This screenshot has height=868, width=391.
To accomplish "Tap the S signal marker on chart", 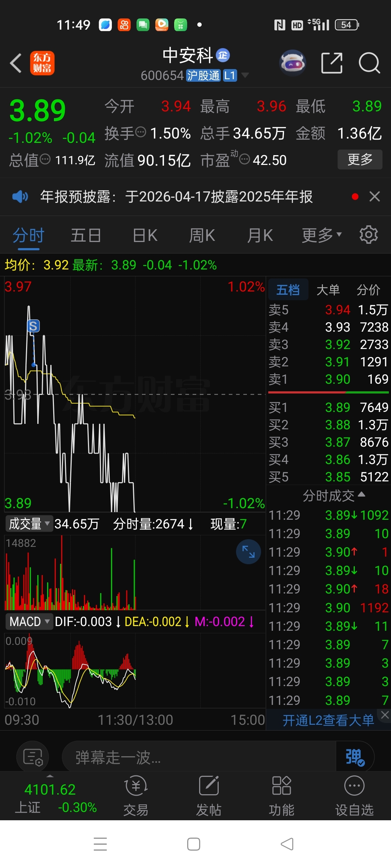I will 33,326.
